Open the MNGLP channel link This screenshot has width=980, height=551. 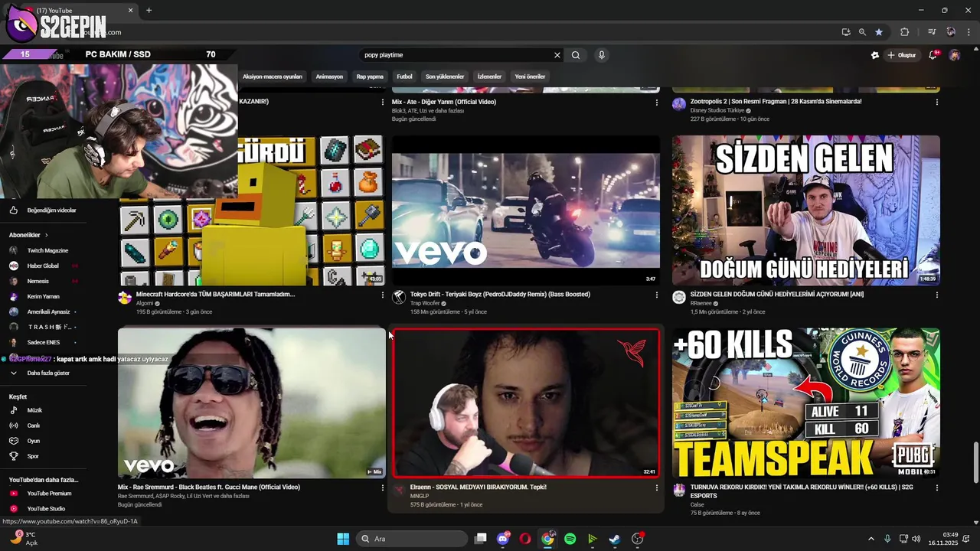click(420, 496)
